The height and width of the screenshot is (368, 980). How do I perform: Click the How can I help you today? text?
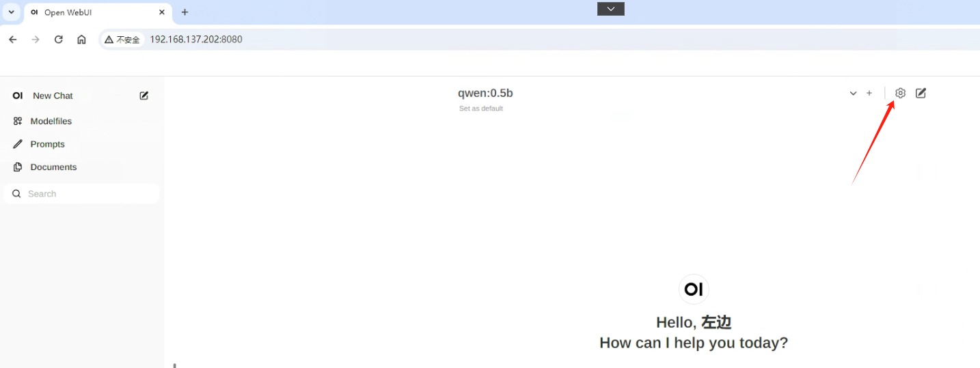(694, 343)
